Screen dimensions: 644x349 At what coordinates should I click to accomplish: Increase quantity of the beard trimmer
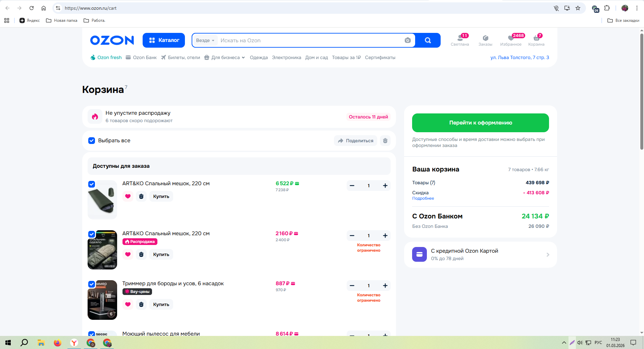coord(385,286)
